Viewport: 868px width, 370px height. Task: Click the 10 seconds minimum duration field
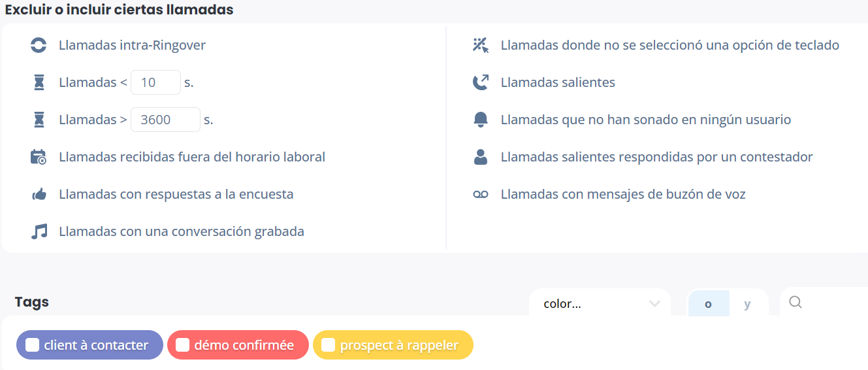click(x=155, y=82)
